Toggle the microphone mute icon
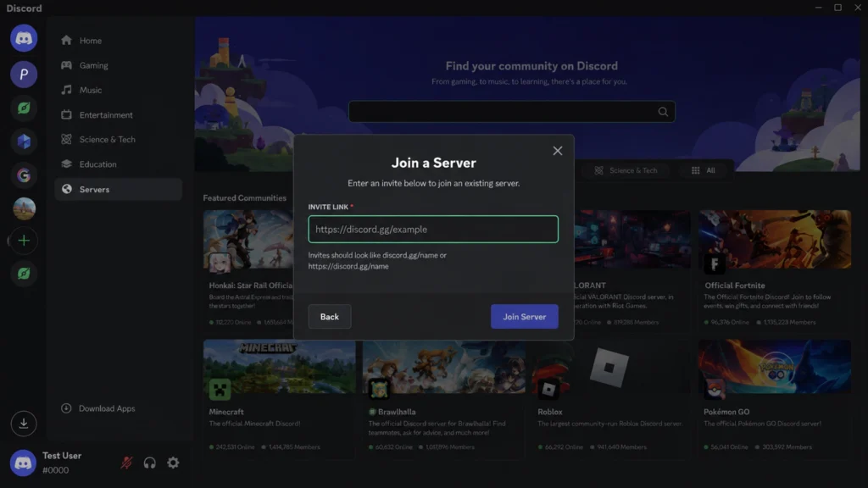 point(126,463)
